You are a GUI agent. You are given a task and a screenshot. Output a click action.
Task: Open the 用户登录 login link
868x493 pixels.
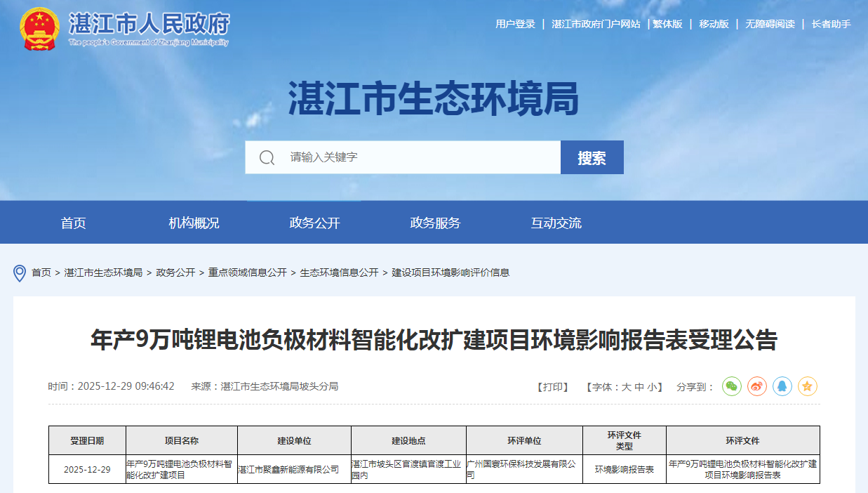pyautogui.click(x=514, y=23)
